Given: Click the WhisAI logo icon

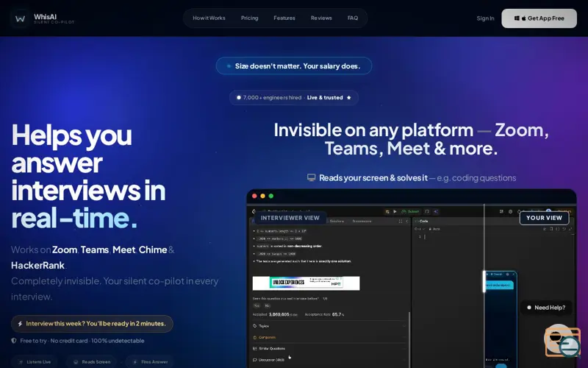Looking at the screenshot, I should pyautogui.click(x=20, y=18).
